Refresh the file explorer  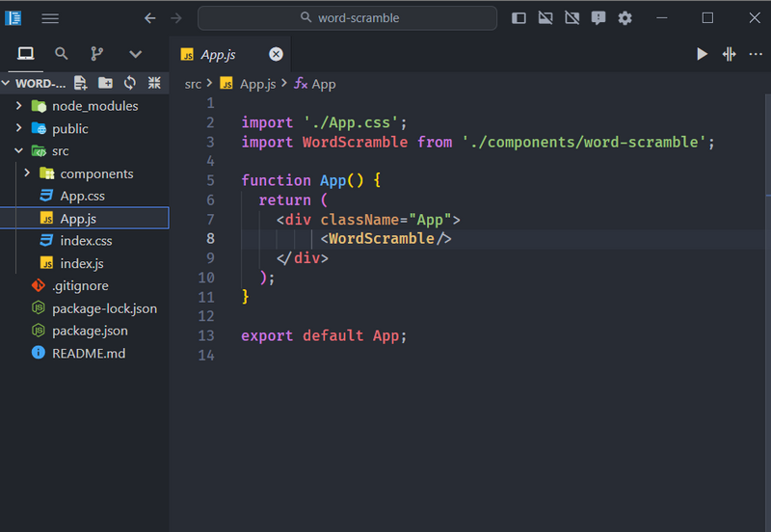129,83
